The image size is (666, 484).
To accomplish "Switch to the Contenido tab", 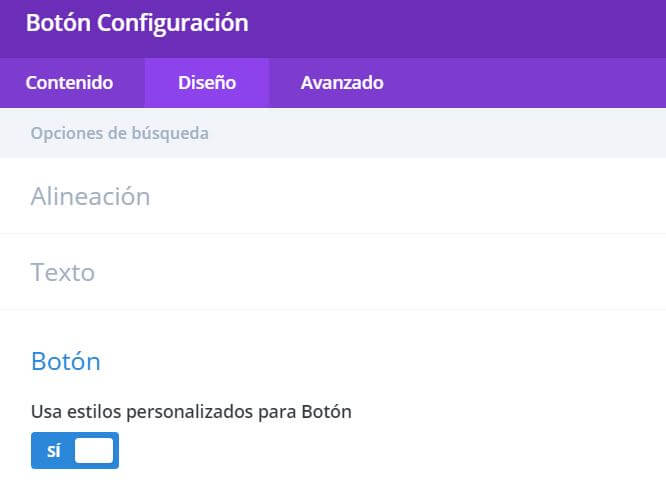I will (69, 83).
